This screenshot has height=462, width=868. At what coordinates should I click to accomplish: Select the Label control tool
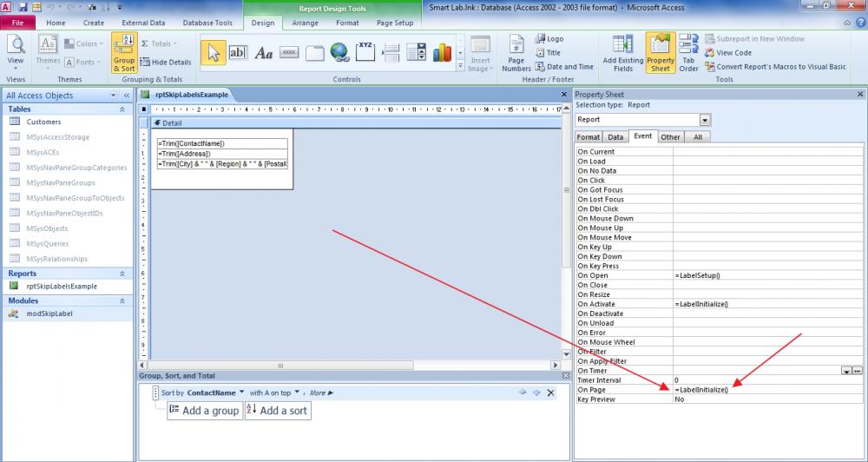(264, 53)
